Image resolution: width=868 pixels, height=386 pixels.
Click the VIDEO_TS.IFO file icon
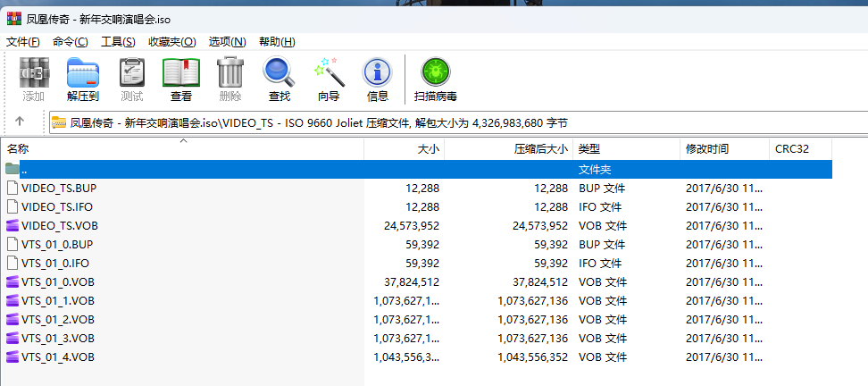coord(13,207)
